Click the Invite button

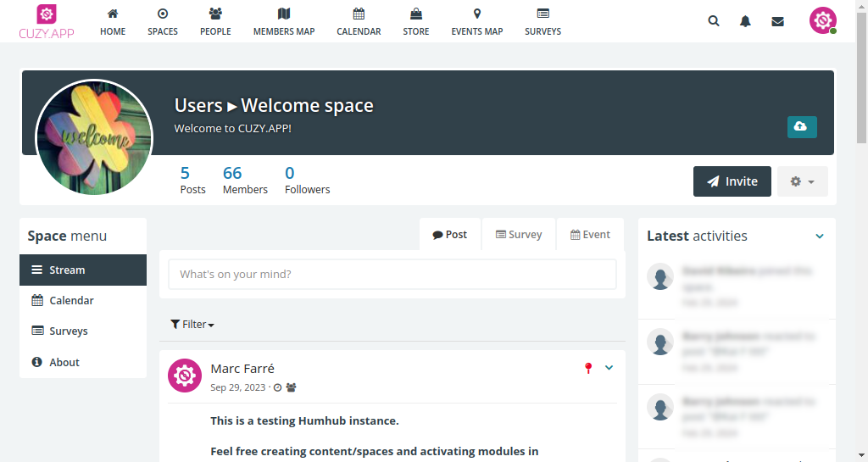point(732,181)
